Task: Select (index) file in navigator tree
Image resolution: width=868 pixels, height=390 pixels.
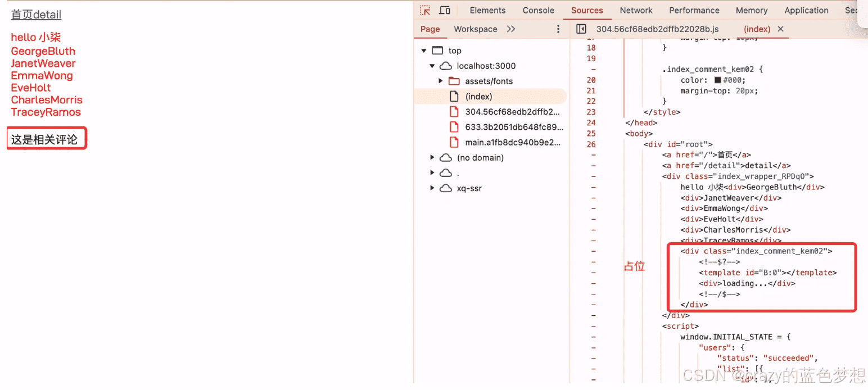Action: pos(490,97)
